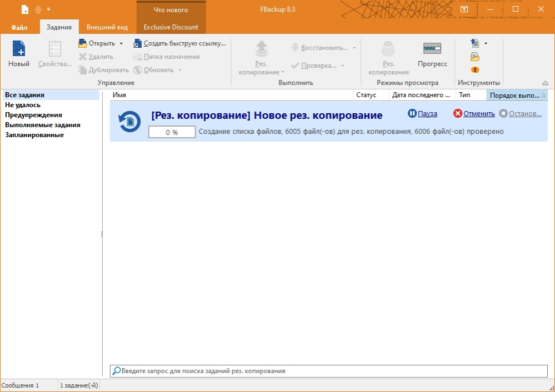
Task: Expand the Открыть dropdown arrow
Action: pyautogui.click(x=121, y=43)
